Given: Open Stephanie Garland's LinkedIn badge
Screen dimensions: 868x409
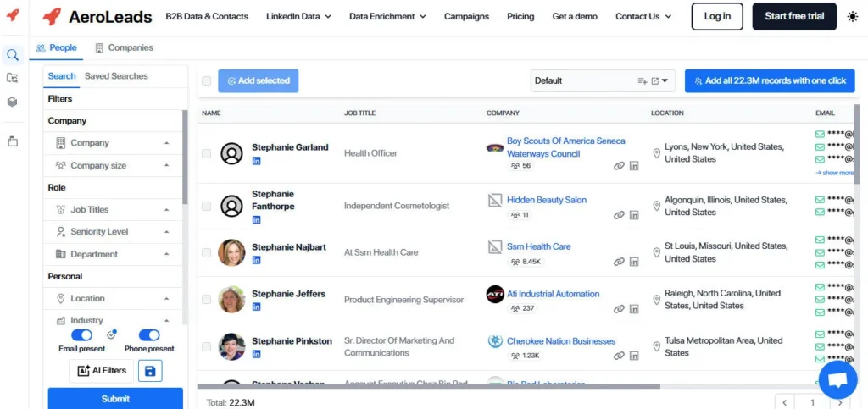Looking at the screenshot, I should (256, 161).
